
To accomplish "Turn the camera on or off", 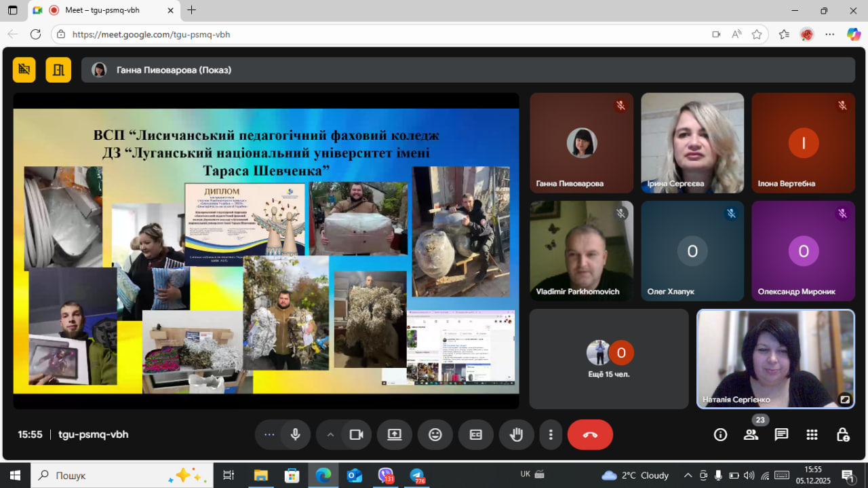I will tap(356, 434).
